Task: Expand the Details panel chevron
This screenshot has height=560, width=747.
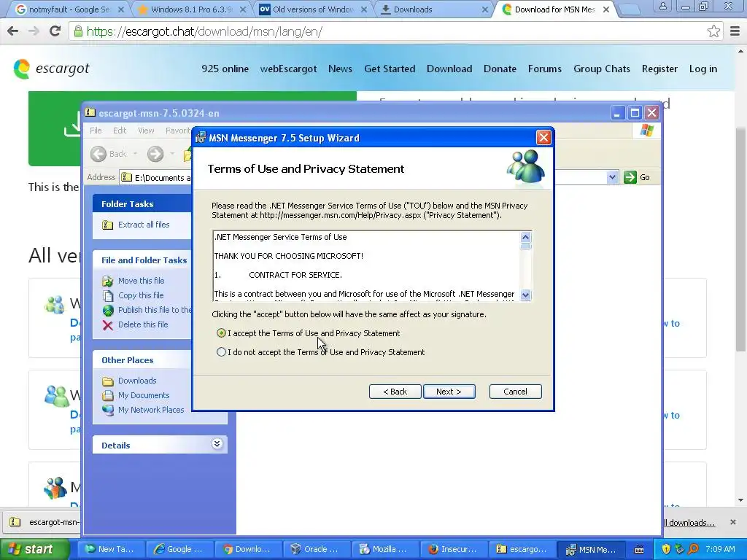Action: coord(216,444)
